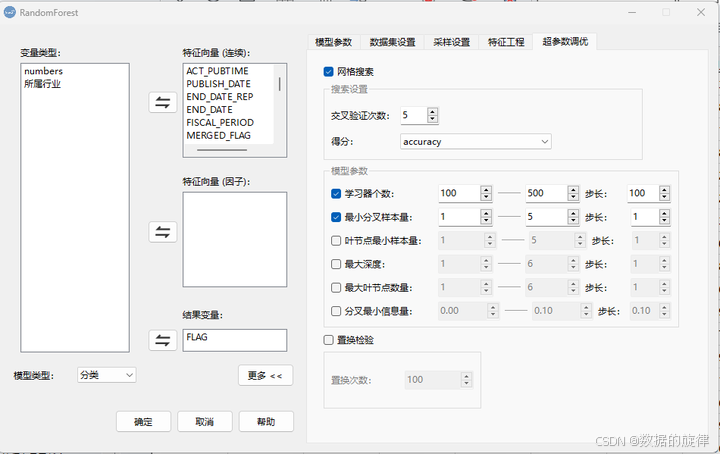Collapse options with 更多 << button
The image size is (720, 454).
pyautogui.click(x=265, y=376)
